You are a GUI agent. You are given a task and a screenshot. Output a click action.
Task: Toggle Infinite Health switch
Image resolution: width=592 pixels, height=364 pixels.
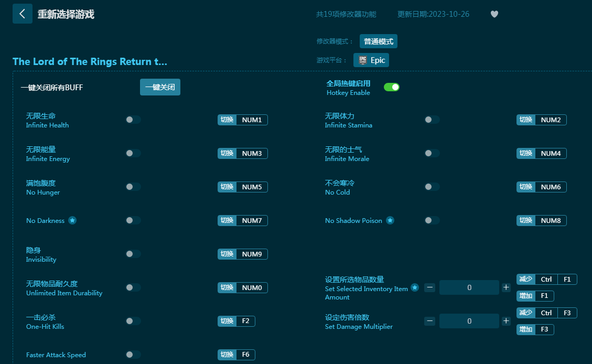133,120
